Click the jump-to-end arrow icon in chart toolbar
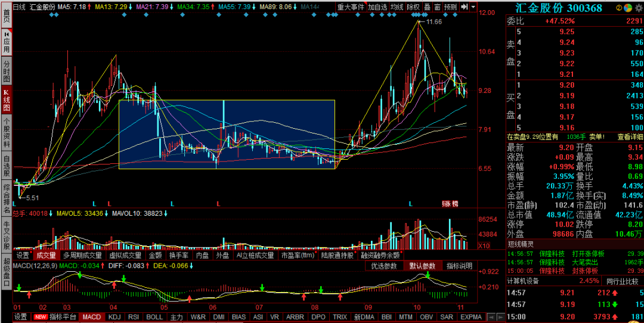The height and width of the screenshot is (323, 644). coord(465,7)
